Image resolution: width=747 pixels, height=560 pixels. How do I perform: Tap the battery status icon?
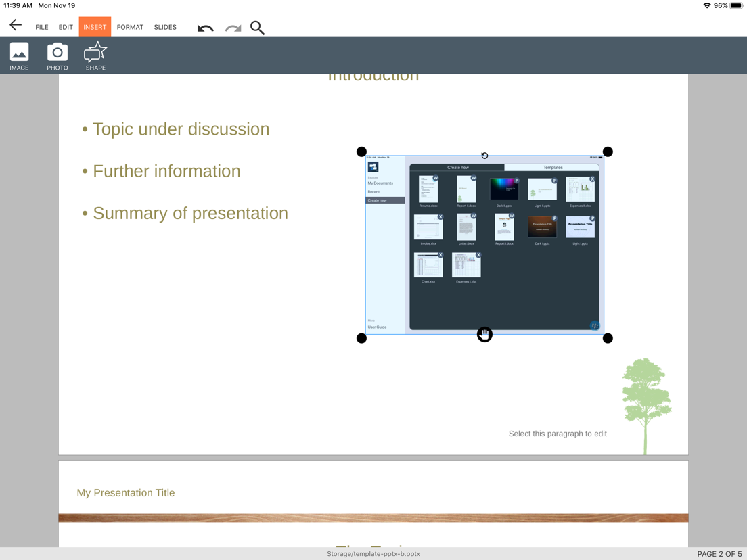[x=737, y=5]
